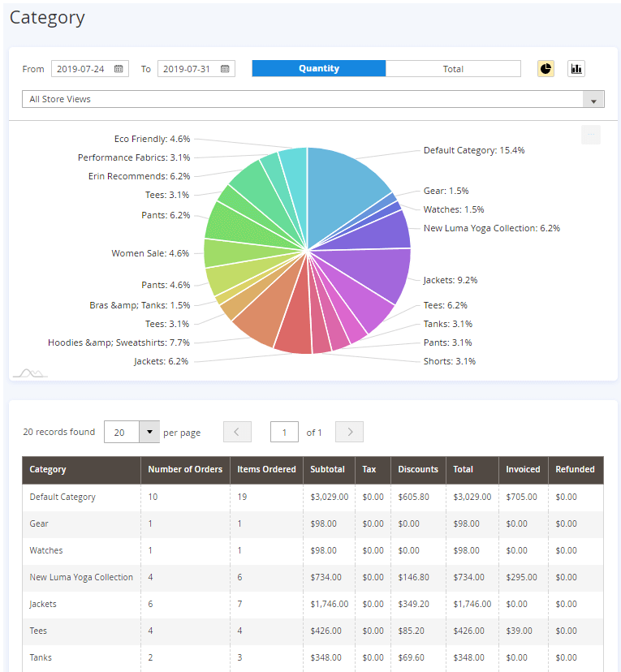This screenshot has width=621, height=672.
Task: Switch to pie chart view
Action: [546, 69]
